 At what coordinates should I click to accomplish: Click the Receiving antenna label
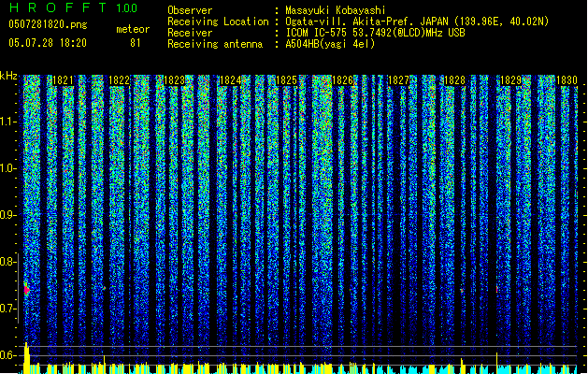point(215,44)
